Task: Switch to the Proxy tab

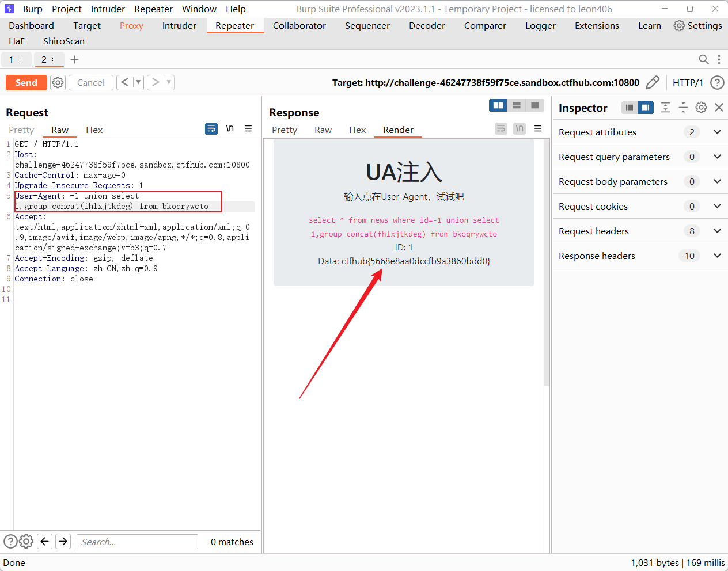Action: (x=131, y=25)
